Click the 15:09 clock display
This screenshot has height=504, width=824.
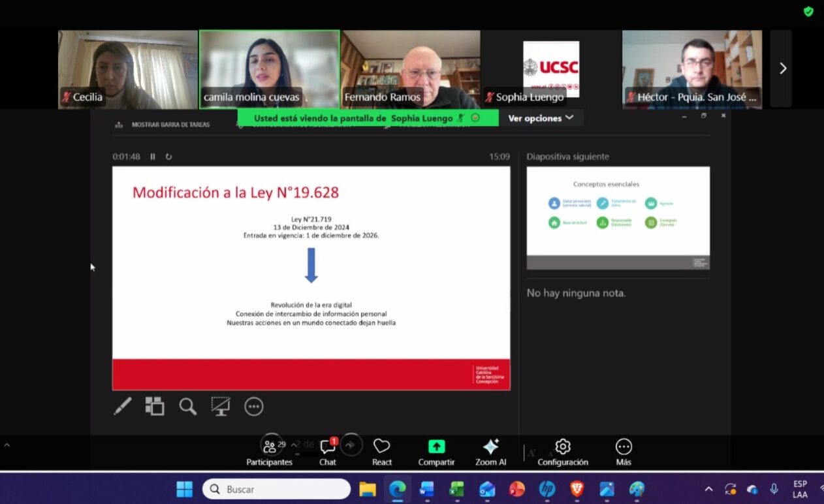(499, 157)
